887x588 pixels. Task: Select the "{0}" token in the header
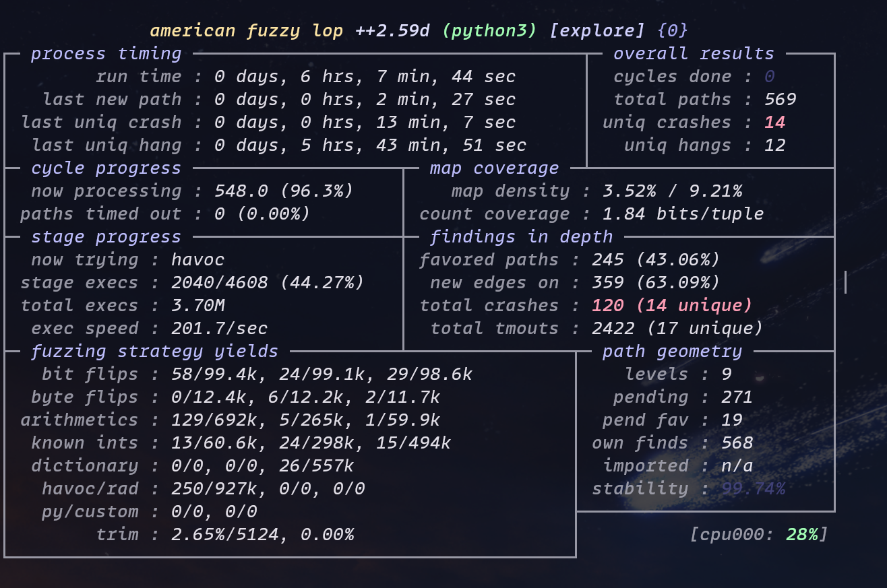click(x=672, y=31)
